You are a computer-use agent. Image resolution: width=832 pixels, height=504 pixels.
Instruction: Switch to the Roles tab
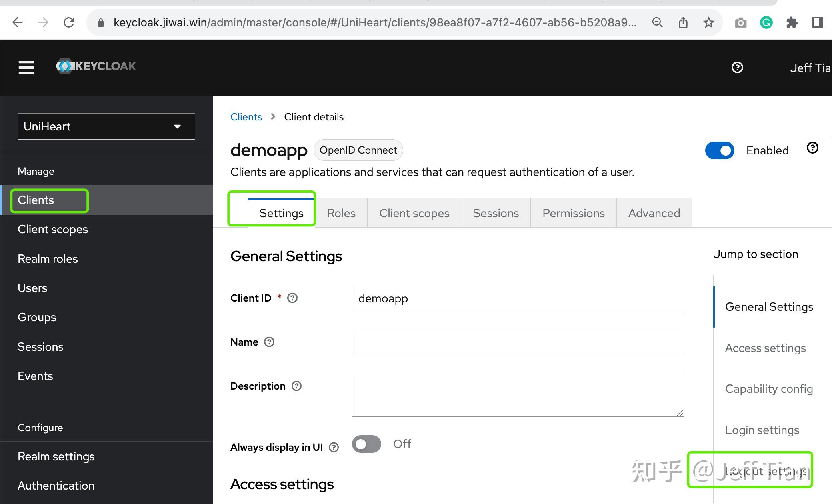tap(341, 213)
